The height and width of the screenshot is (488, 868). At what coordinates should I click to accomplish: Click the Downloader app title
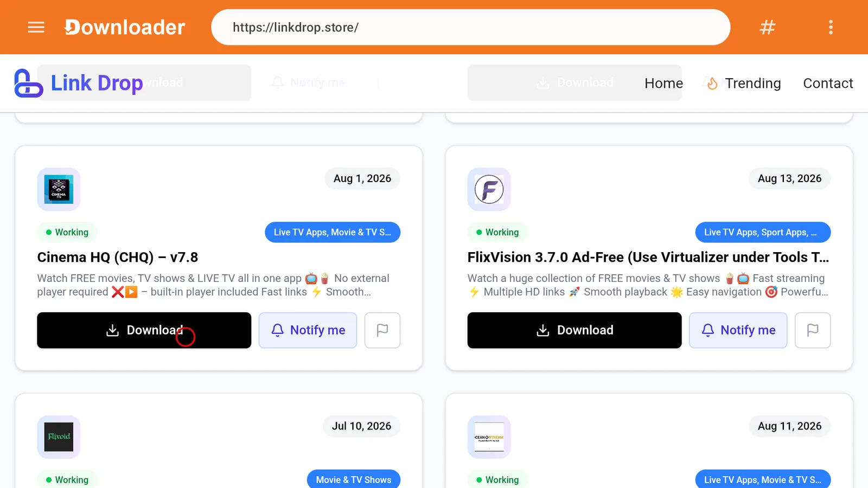tap(125, 27)
